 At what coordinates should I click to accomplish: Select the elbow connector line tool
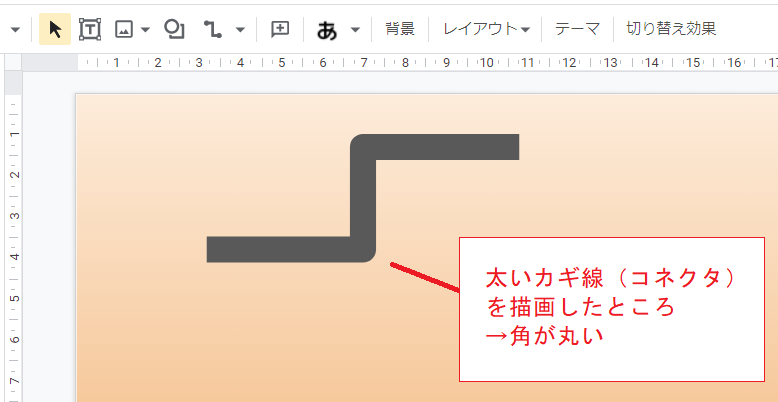click(x=213, y=29)
